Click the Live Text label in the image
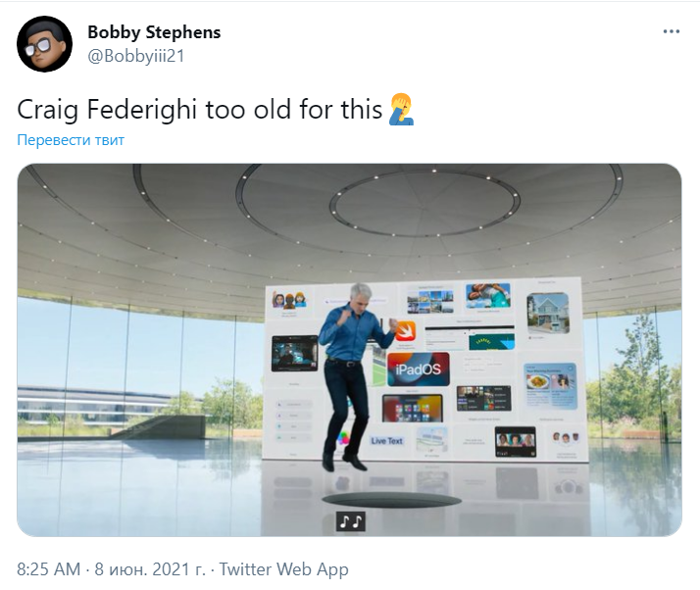Image resolution: width=700 pixels, height=590 pixels. click(x=387, y=441)
